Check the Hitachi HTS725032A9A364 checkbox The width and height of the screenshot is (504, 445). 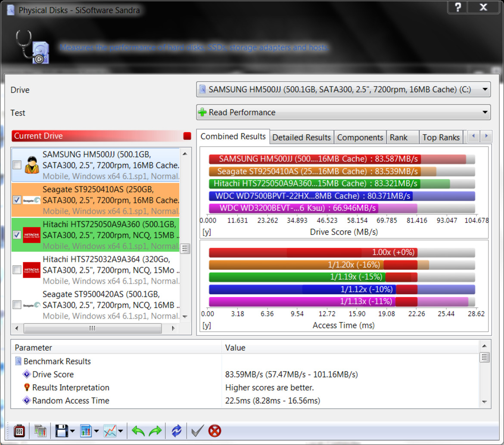coord(17,270)
